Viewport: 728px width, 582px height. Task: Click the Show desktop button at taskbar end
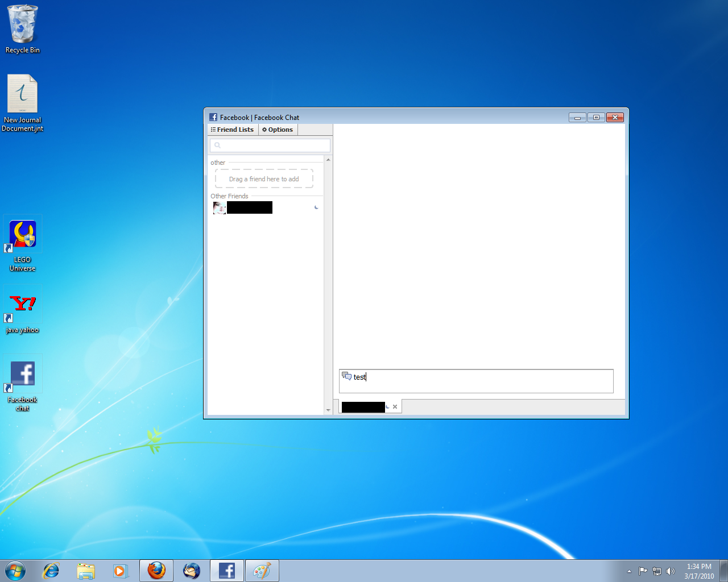click(x=723, y=571)
